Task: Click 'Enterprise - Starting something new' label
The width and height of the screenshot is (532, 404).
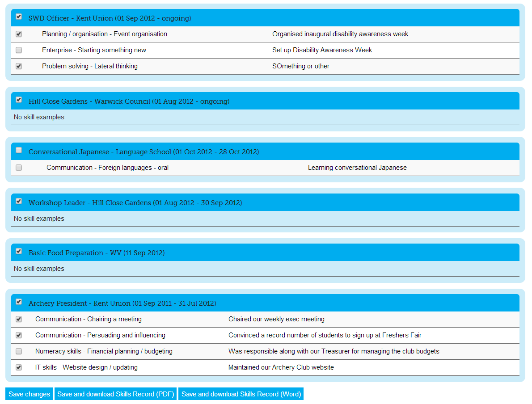Action: coord(94,50)
